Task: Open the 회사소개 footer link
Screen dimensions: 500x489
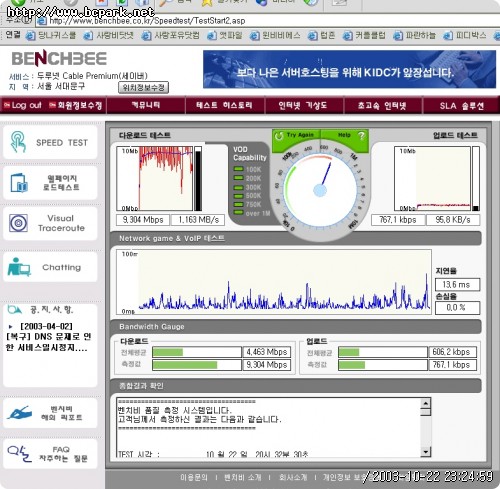Action: 293,477
